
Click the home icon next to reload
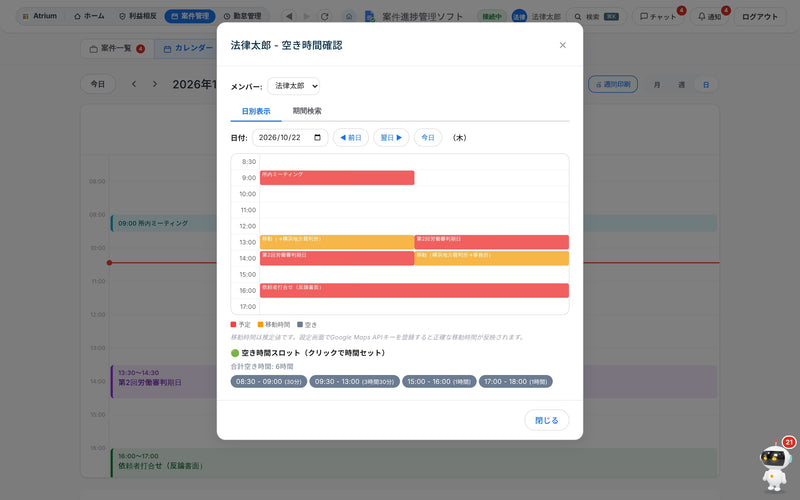pyautogui.click(x=349, y=16)
